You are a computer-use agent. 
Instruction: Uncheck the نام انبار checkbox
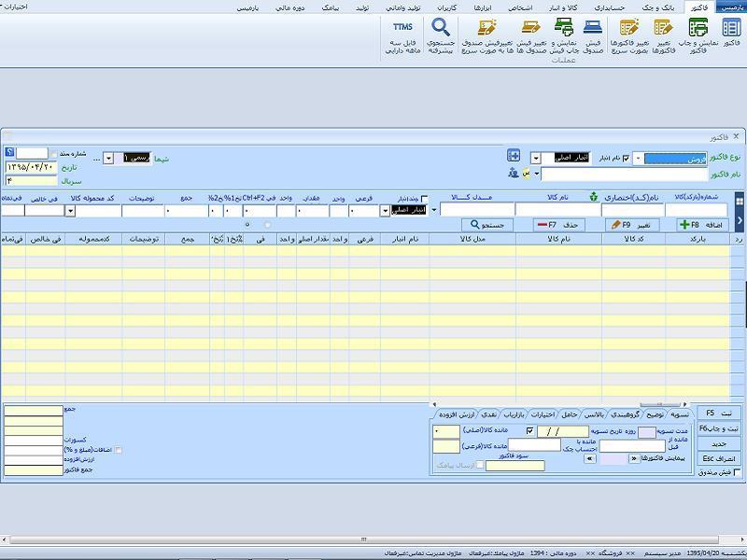(x=626, y=158)
